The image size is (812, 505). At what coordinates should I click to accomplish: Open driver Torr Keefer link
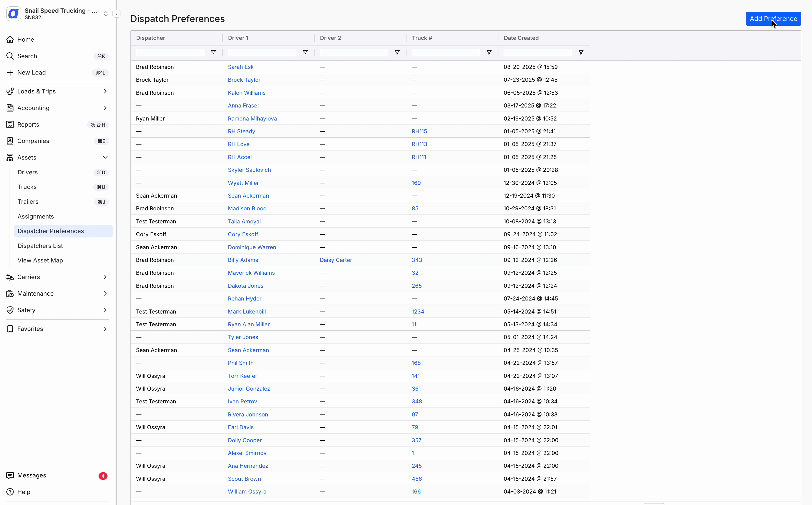coord(242,376)
